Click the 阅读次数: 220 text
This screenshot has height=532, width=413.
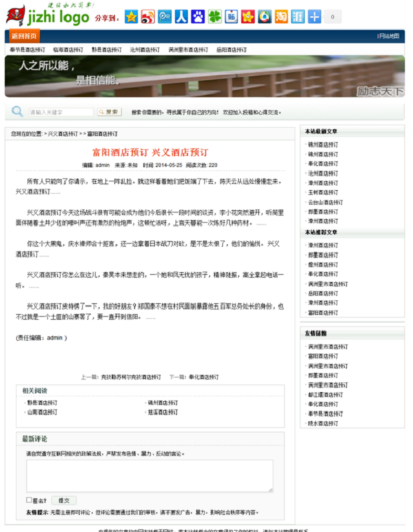(202, 165)
